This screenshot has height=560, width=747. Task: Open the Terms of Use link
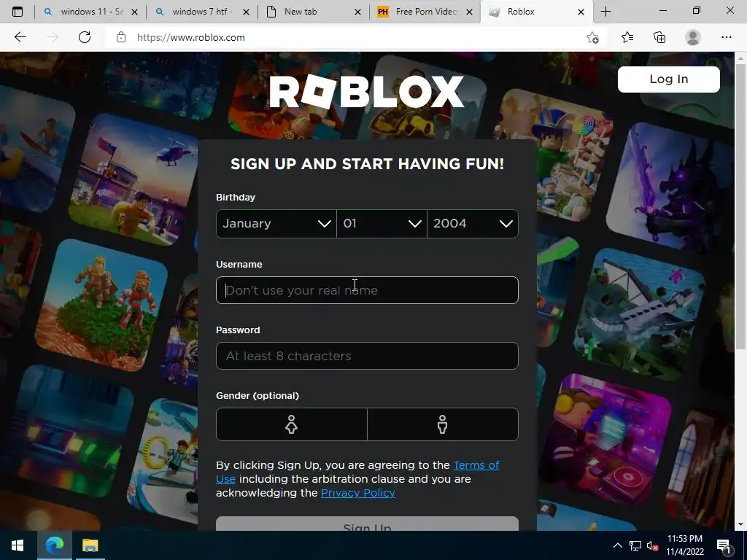pos(476,465)
